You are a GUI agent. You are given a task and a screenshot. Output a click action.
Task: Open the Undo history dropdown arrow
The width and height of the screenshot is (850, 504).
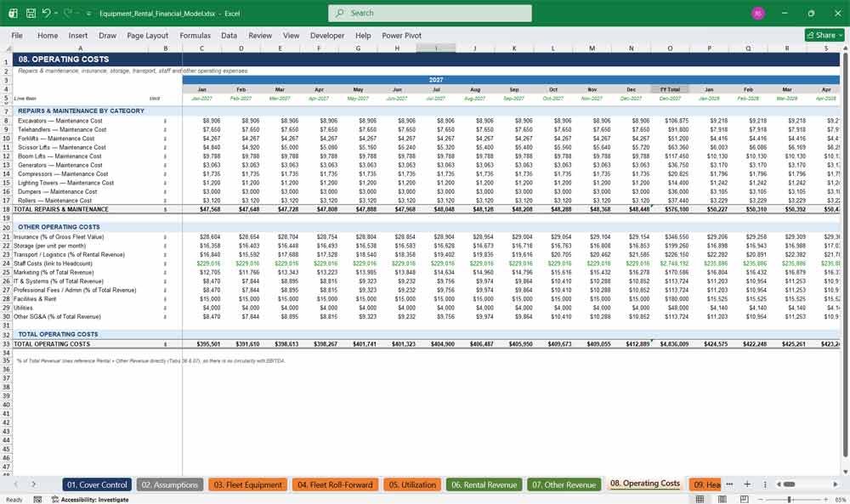(x=56, y=14)
